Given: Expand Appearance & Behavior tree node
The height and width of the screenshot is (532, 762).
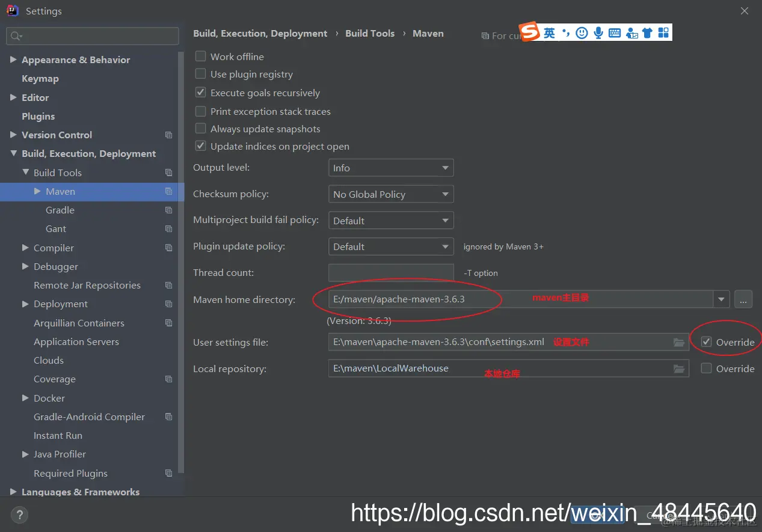Looking at the screenshot, I should tap(13, 60).
